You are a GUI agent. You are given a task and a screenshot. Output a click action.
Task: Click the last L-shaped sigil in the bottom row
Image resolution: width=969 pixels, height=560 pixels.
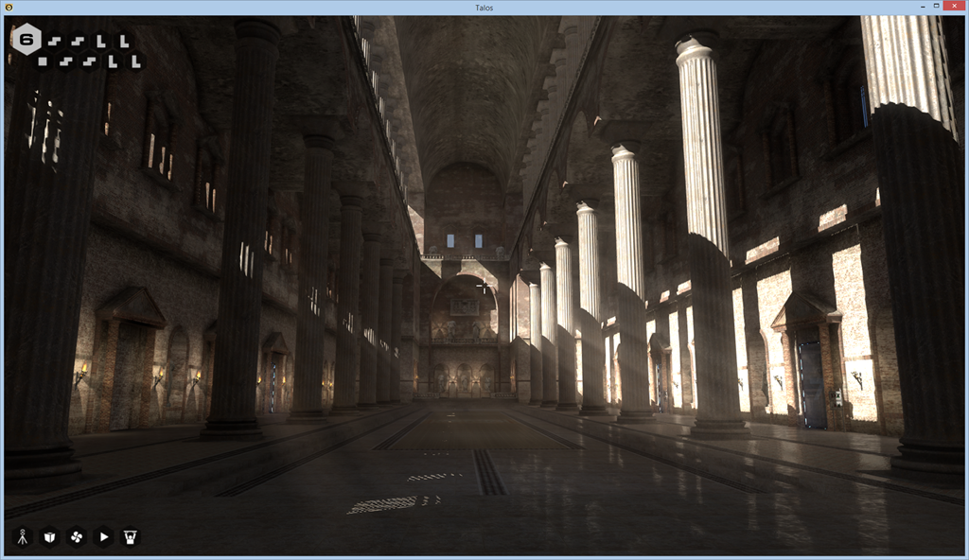136,63
